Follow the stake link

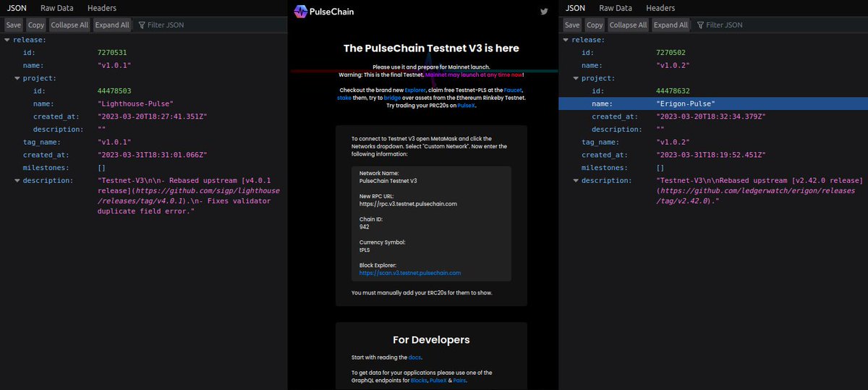point(344,97)
